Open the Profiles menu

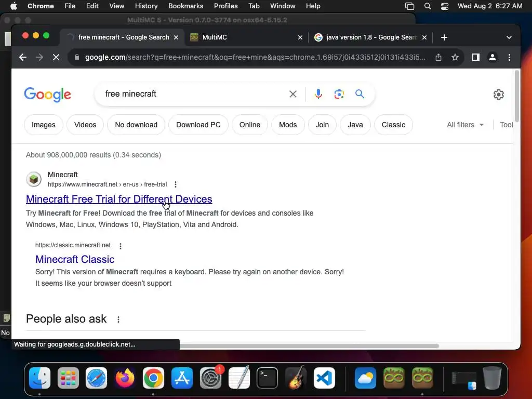(225, 6)
